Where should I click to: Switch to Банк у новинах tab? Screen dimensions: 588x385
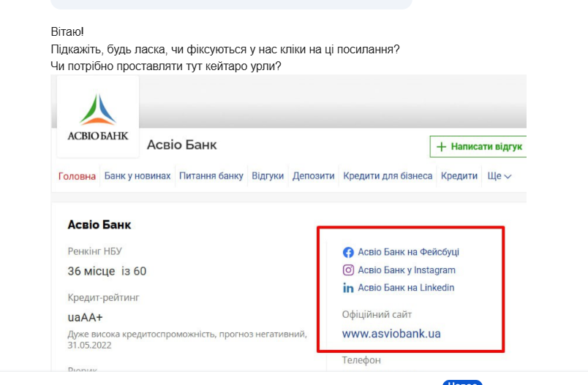point(137,176)
